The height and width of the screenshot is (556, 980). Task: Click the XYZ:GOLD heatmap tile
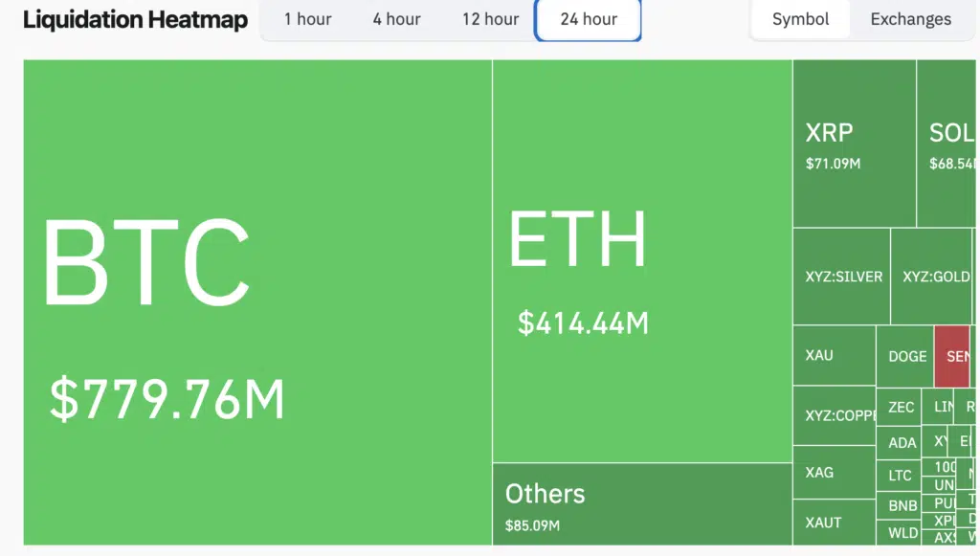(x=933, y=277)
